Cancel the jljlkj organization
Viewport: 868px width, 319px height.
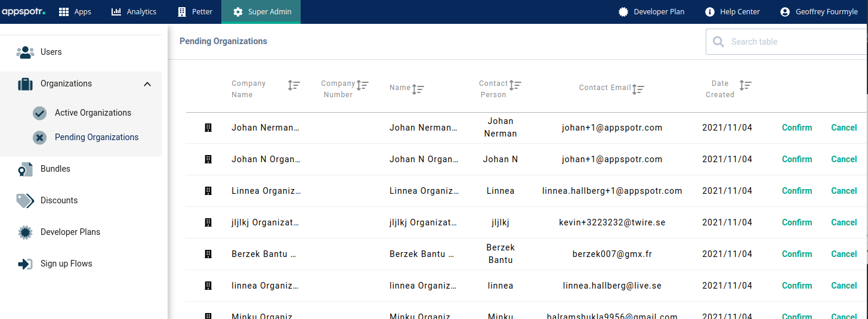(844, 222)
